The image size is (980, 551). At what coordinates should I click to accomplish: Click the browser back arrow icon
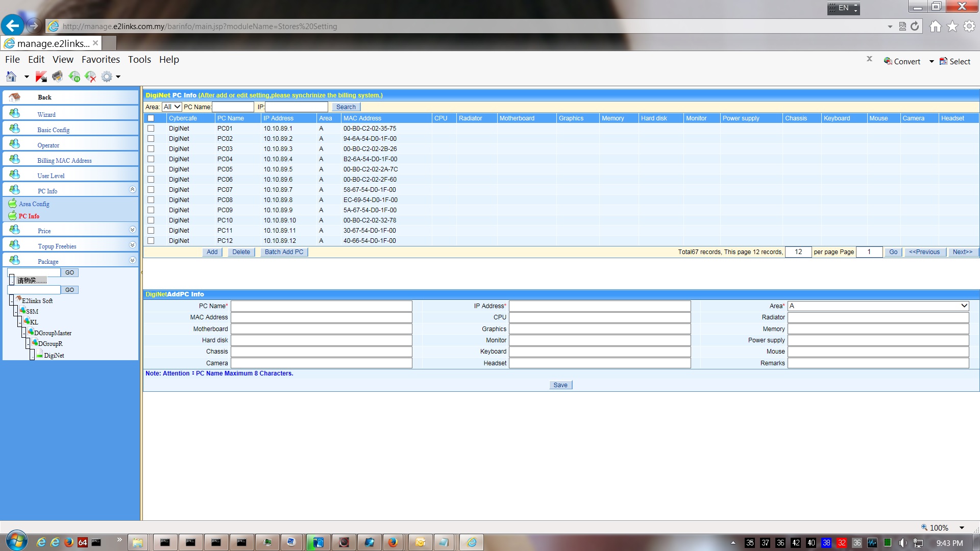click(x=13, y=26)
